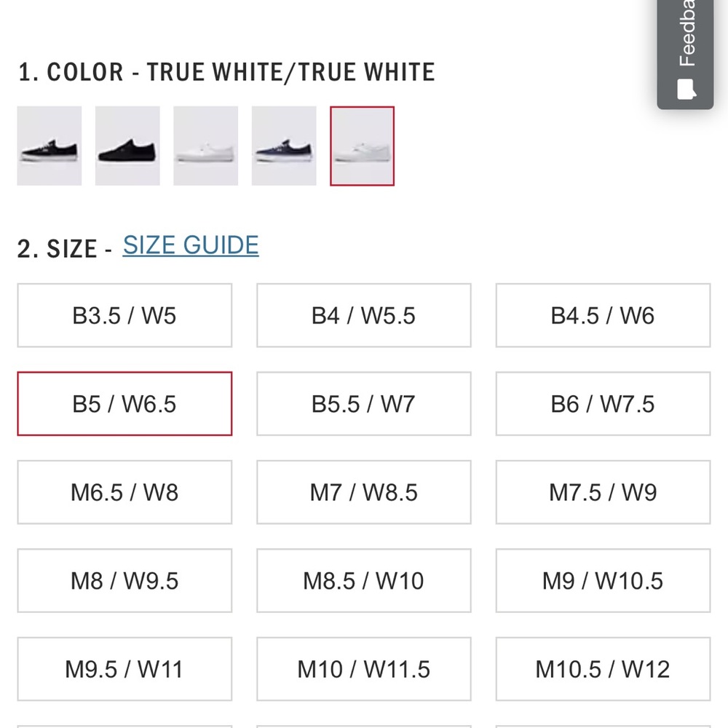Choose the white shoe with gum sole thumbnail
Viewport: 728px width, 728px height.
[205, 146]
